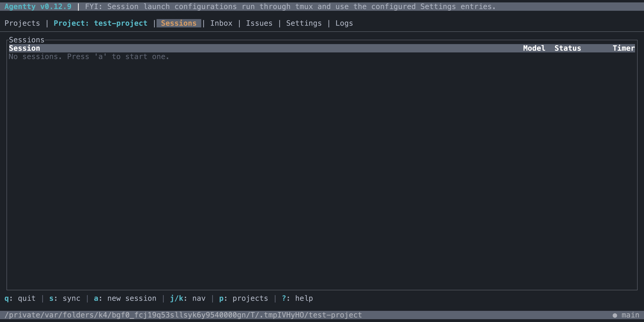Click the Project: test-project label
The height and width of the screenshot is (322, 644).
[x=100, y=23]
